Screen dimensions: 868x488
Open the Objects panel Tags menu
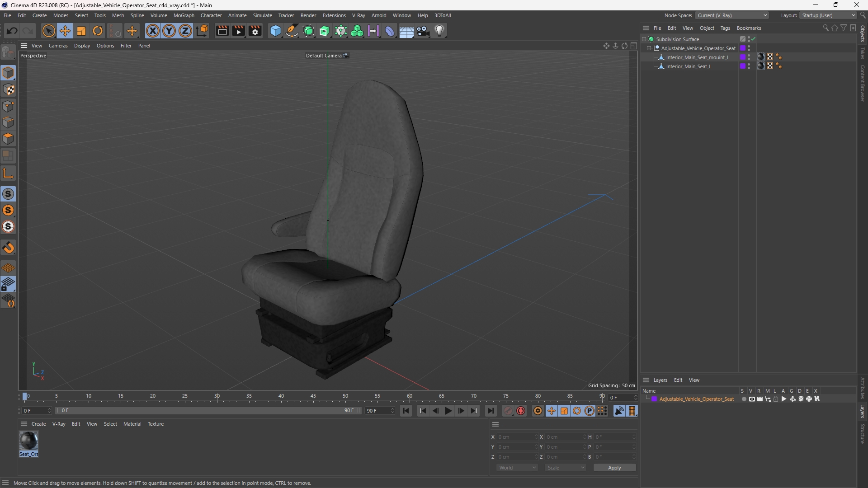pyautogui.click(x=725, y=28)
